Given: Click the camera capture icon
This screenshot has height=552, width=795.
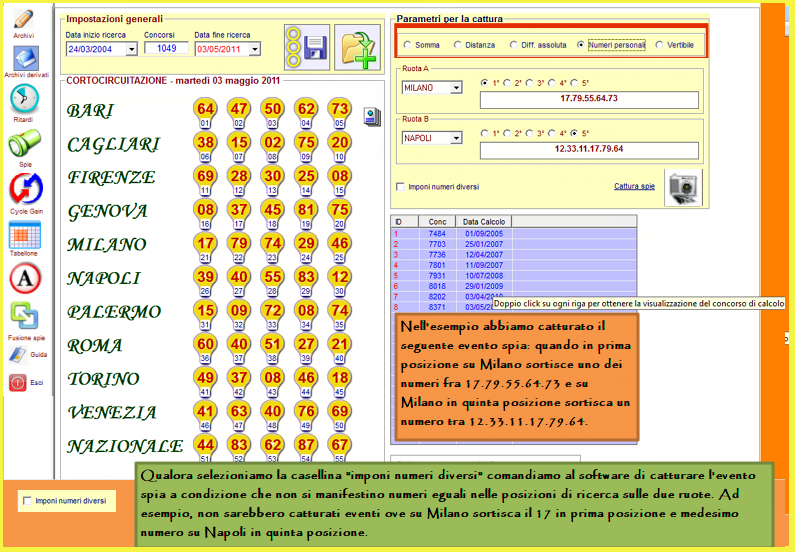Looking at the screenshot, I should click(x=683, y=188).
